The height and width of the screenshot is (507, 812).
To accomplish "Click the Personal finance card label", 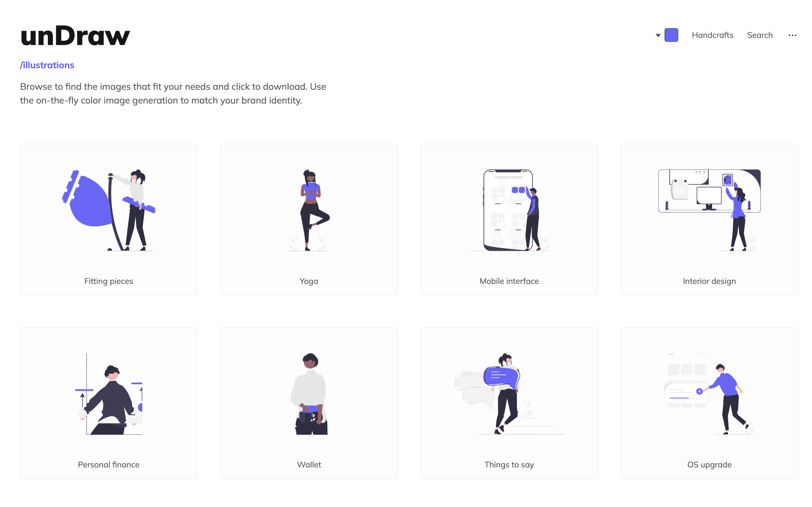I will tap(109, 464).
